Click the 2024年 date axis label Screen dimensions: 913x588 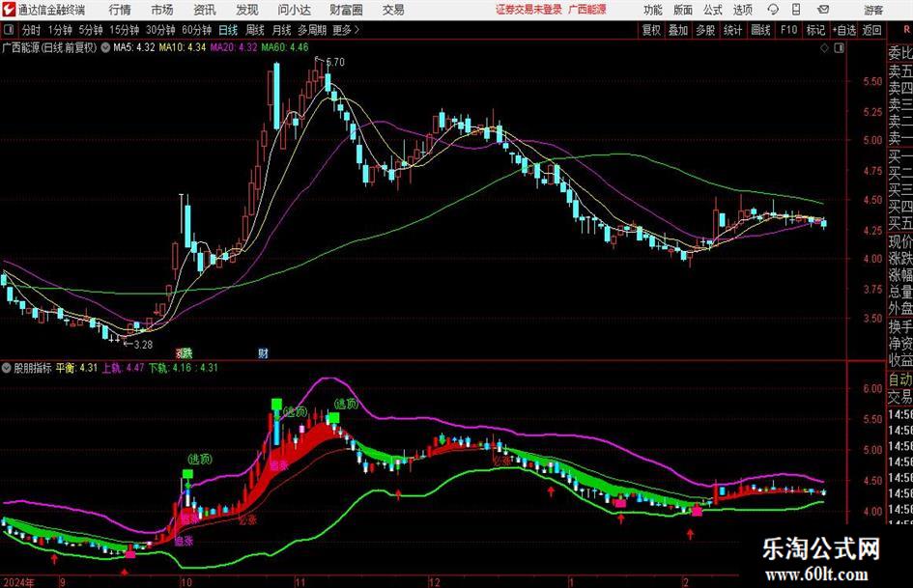(18, 582)
